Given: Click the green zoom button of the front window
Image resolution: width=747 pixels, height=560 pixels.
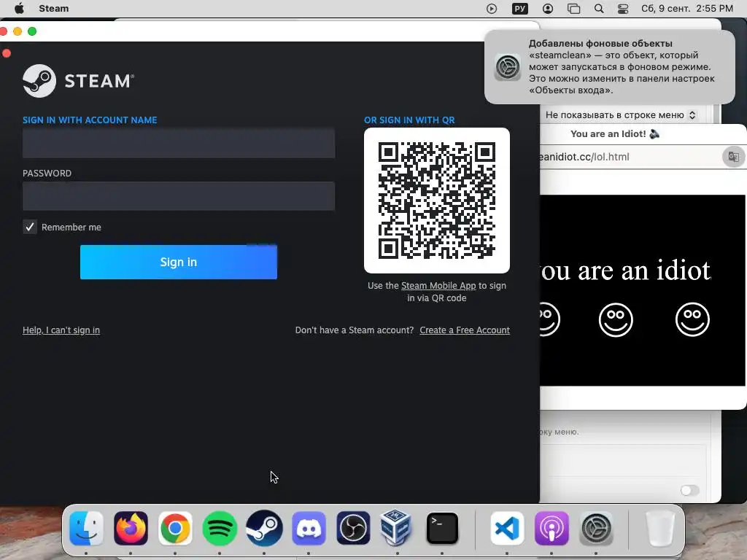Looking at the screenshot, I should (x=32, y=31).
